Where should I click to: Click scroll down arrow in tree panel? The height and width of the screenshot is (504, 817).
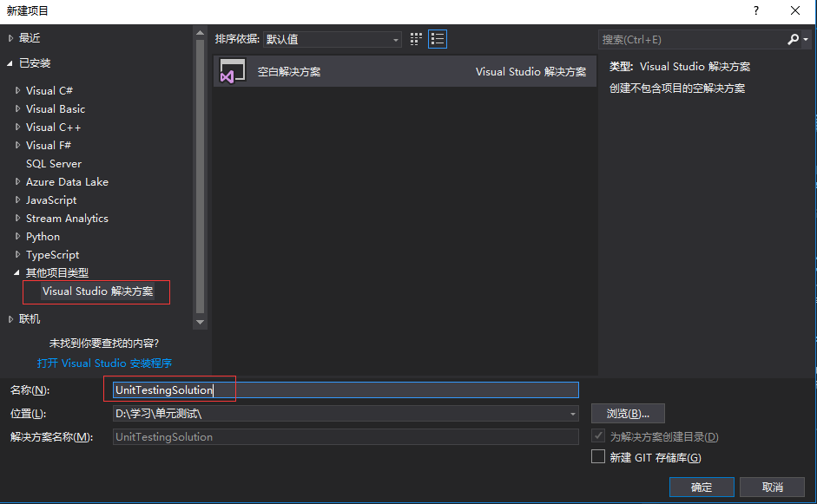[200, 323]
